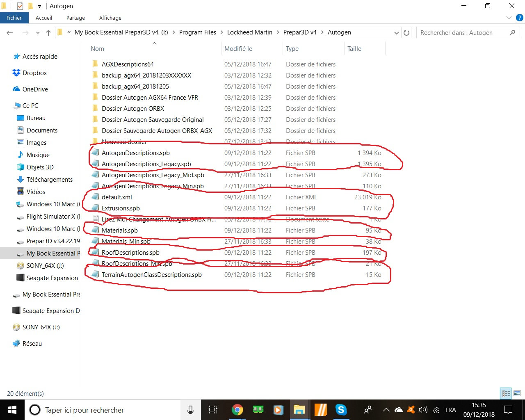Click Program Files in the address path

point(198,32)
